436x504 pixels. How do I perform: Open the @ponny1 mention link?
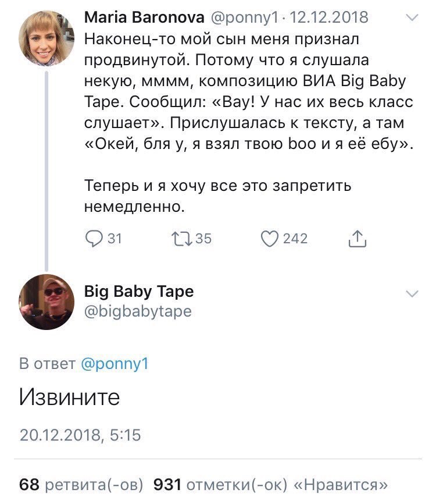click(x=115, y=364)
